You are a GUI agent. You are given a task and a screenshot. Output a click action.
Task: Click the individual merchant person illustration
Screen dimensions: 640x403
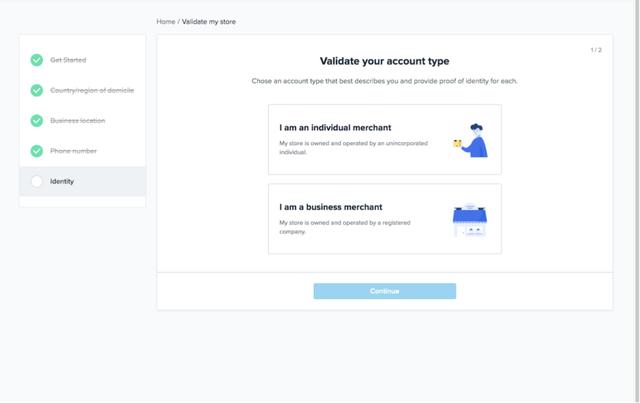(x=471, y=140)
